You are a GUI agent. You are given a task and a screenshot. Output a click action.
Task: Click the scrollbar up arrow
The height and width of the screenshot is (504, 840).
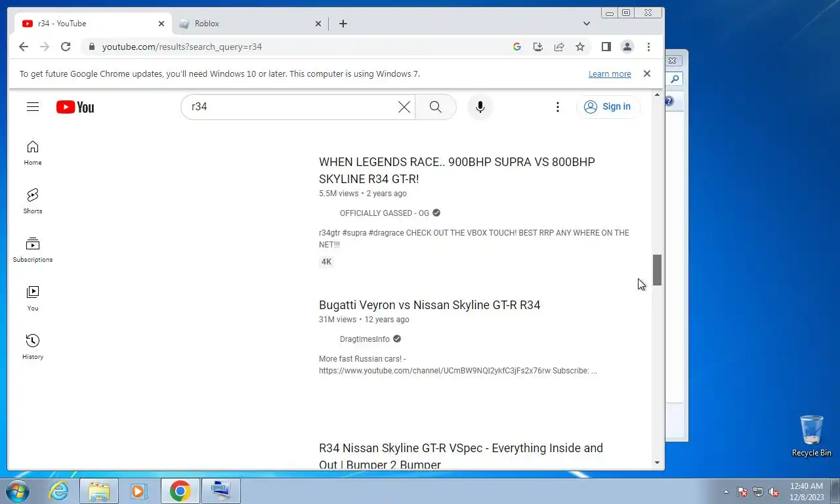[658, 96]
